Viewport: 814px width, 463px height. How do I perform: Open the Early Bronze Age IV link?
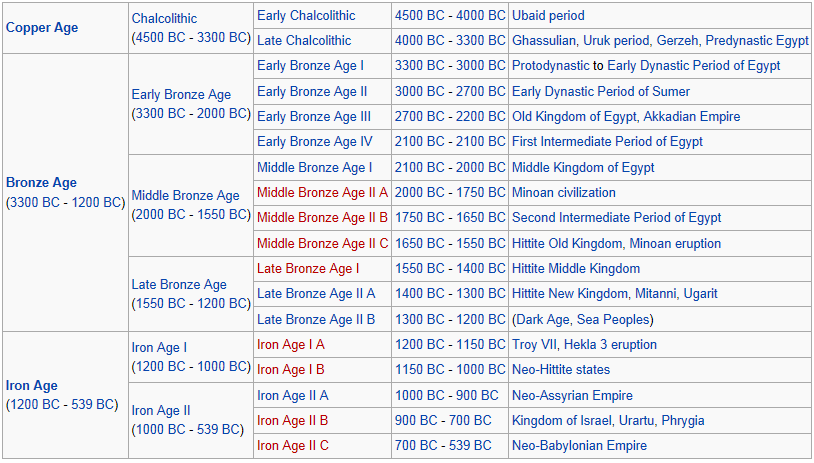pos(315,141)
